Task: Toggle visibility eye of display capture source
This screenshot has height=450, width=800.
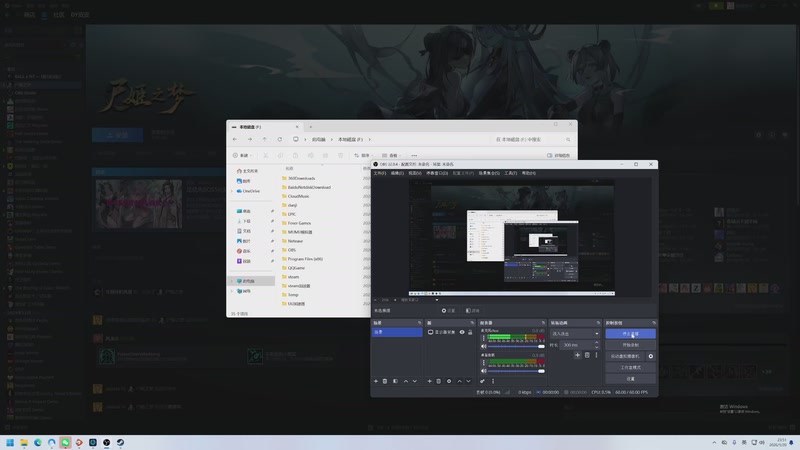Action: click(x=462, y=332)
